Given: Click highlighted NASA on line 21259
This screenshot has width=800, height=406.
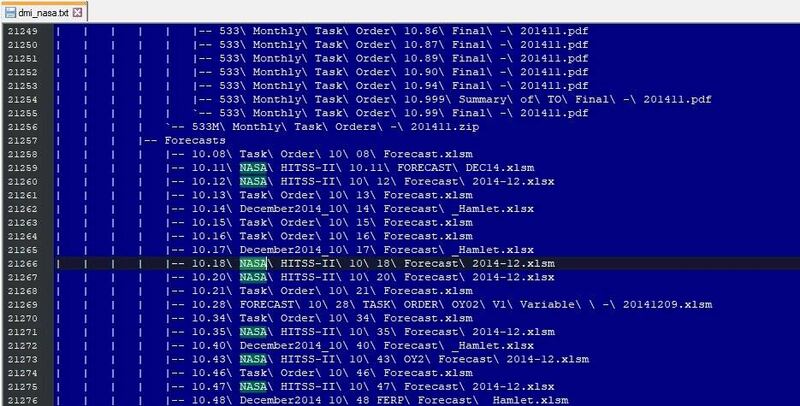Looking at the screenshot, I should (x=253, y=168).
